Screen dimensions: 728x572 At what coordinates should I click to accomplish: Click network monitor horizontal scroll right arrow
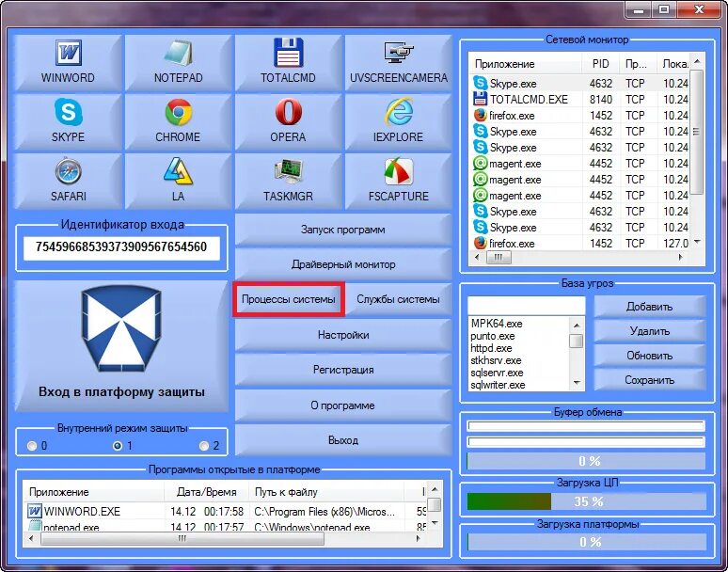tap(681, 257)
